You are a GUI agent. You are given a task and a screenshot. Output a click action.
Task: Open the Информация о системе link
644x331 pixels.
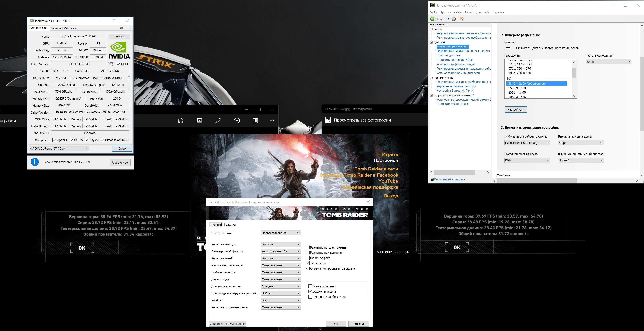450,179
